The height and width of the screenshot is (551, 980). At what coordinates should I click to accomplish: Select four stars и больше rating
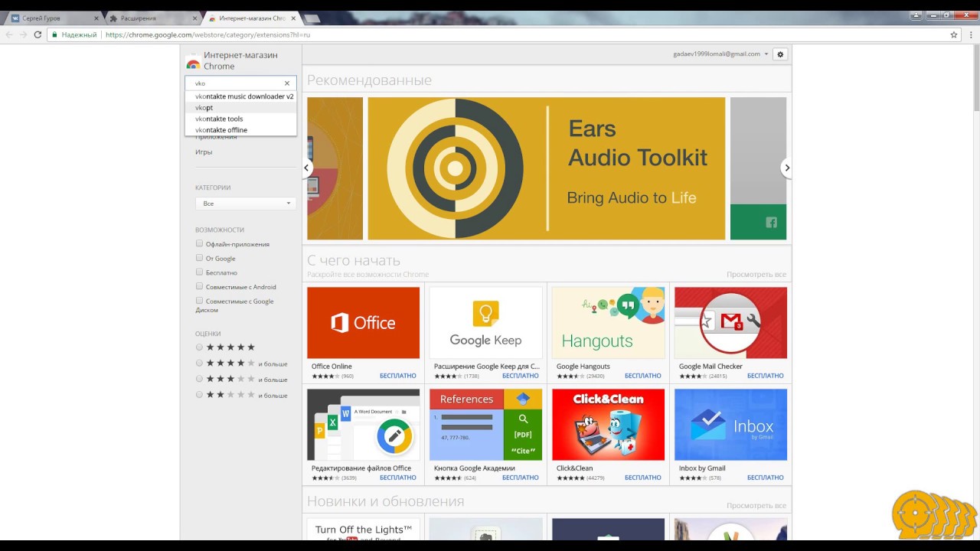(x=200, y=364)
